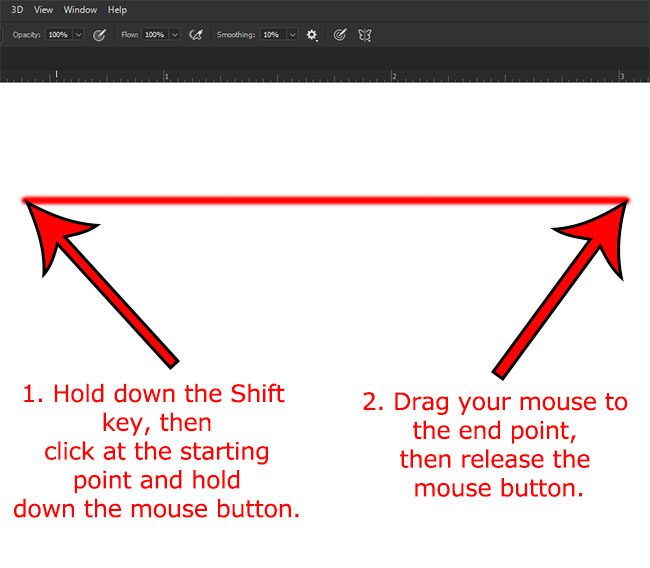Image resolution: width=650 pixels, height=568 pixels.
Task: Open the butterfly symmetry options icon
Action: tap(365, 34)
